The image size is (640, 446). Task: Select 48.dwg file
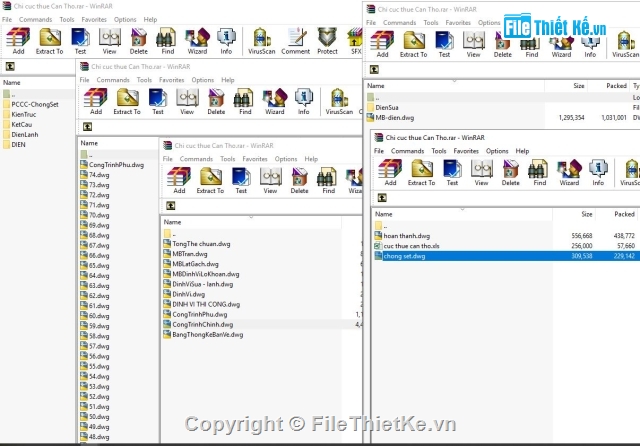pyautogui.click(x=95, y=437)
